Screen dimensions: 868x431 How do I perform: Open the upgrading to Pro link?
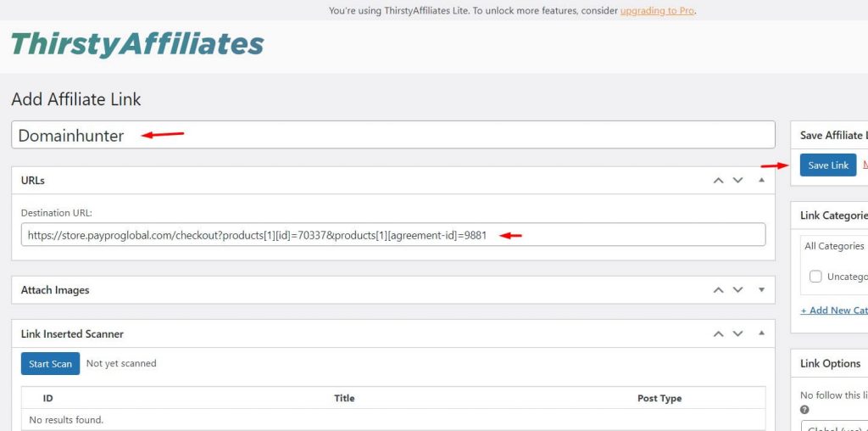pos(657,10)
